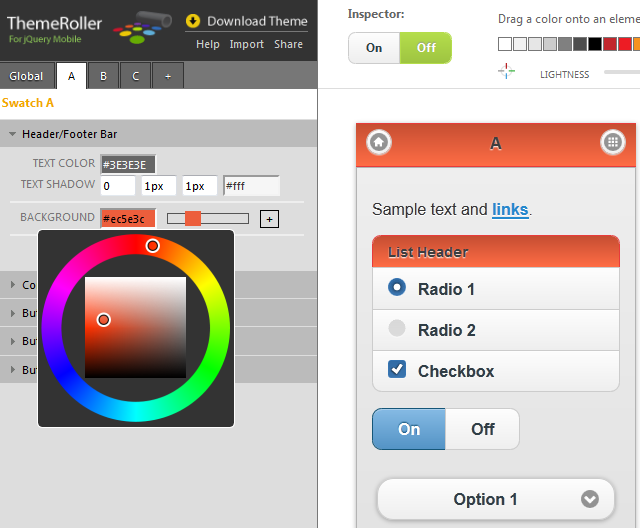This screenshot has height=528, width=640.
Task: Click the home icon in preview header
Action: tap(379, 143)
